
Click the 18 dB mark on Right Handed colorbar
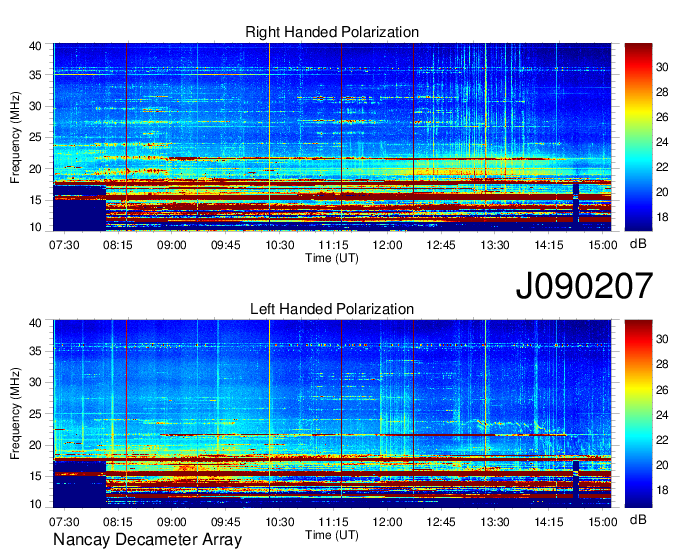662,217
